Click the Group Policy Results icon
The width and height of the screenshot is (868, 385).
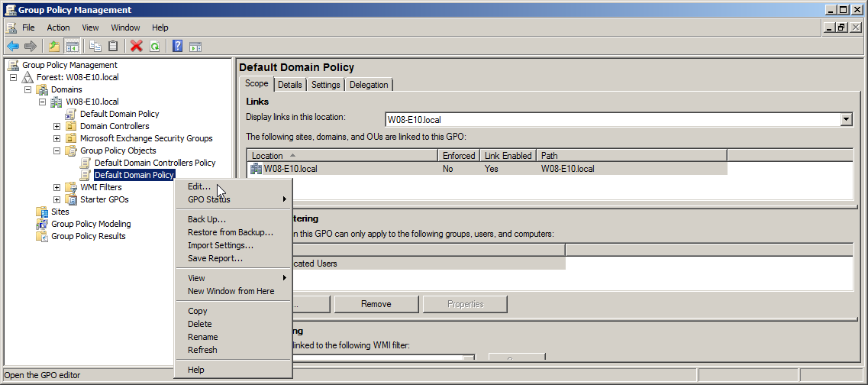(x=42, y=236)
